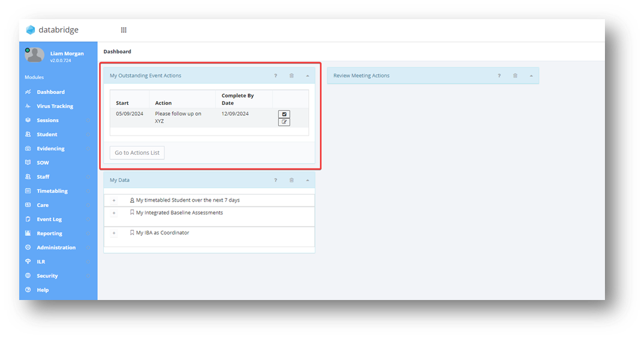This screenshot has width=644, height=339.
Task: Click the databridge logo icon
Action: click(31, 30)
